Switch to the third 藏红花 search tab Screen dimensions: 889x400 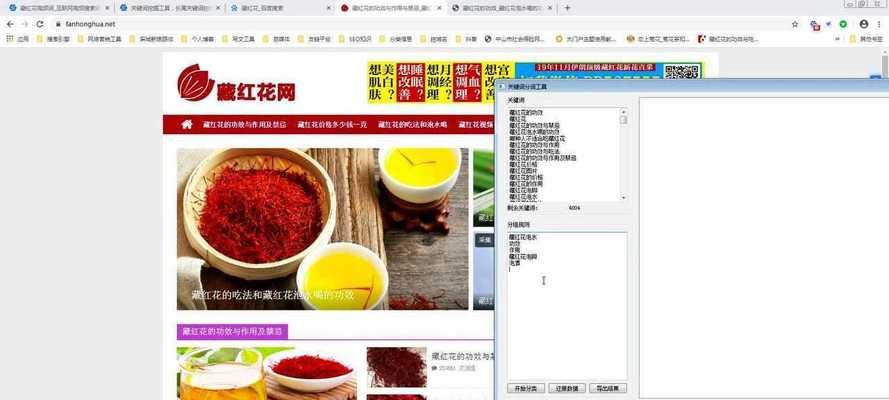click(280, 8)
